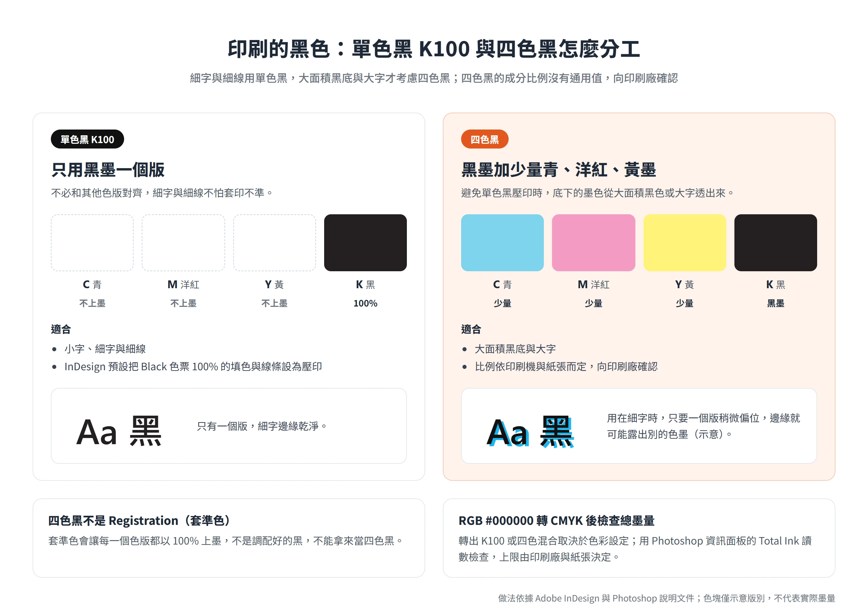Click 少量 under M 洋紅
868x612 pixels.
point(593,303)
